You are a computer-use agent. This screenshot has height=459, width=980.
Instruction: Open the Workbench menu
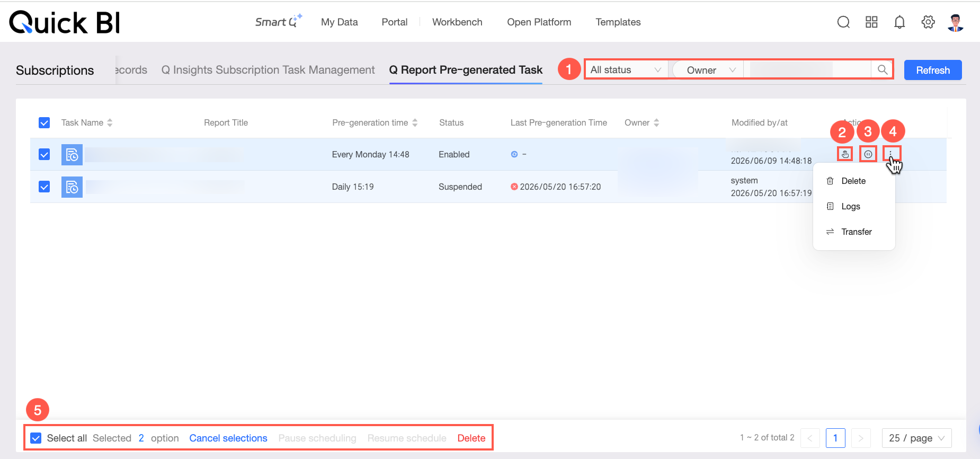(457, 22)
